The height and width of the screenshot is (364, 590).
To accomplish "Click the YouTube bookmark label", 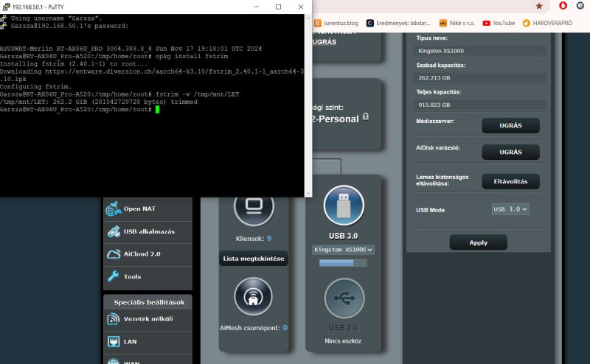I will point(504,23).
